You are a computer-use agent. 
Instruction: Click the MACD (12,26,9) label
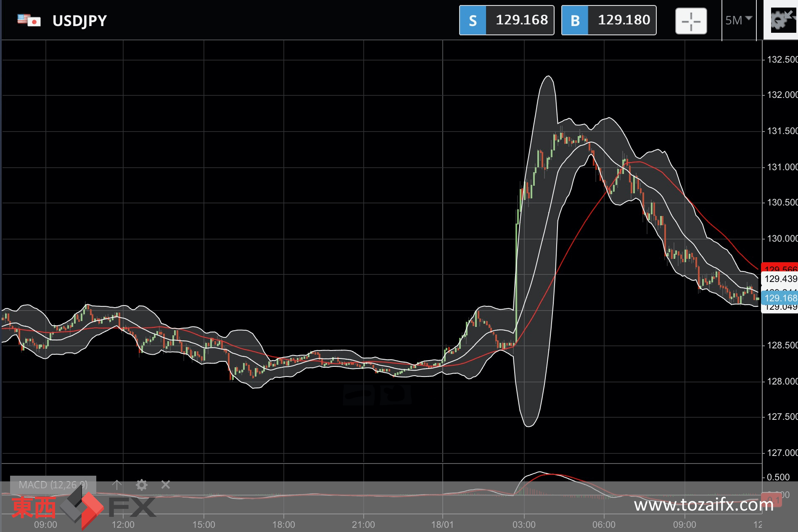[x=53, y=485]
